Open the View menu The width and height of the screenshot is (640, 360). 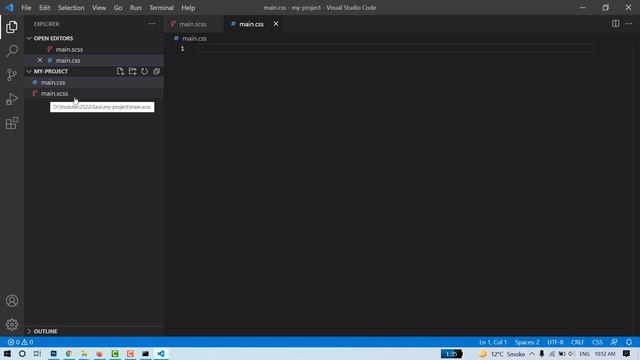pyautogui.click(x=99, y=8)
